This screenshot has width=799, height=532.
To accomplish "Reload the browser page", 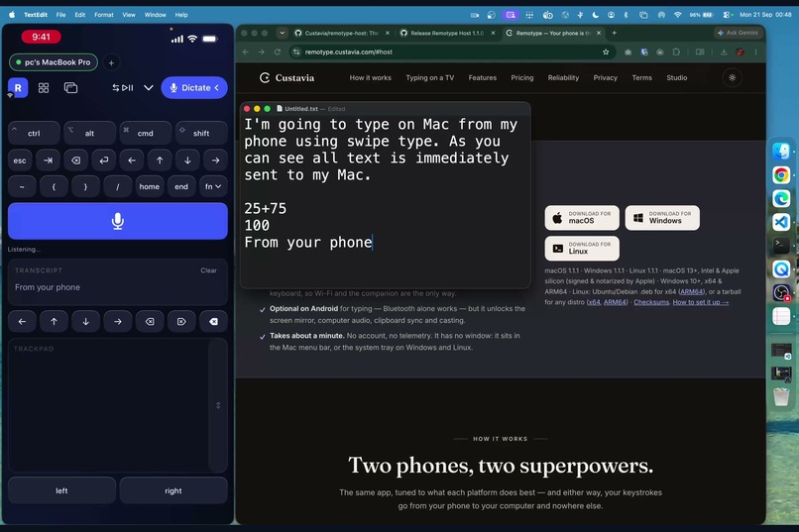I will pyautogui.click(x=278, y=52).
